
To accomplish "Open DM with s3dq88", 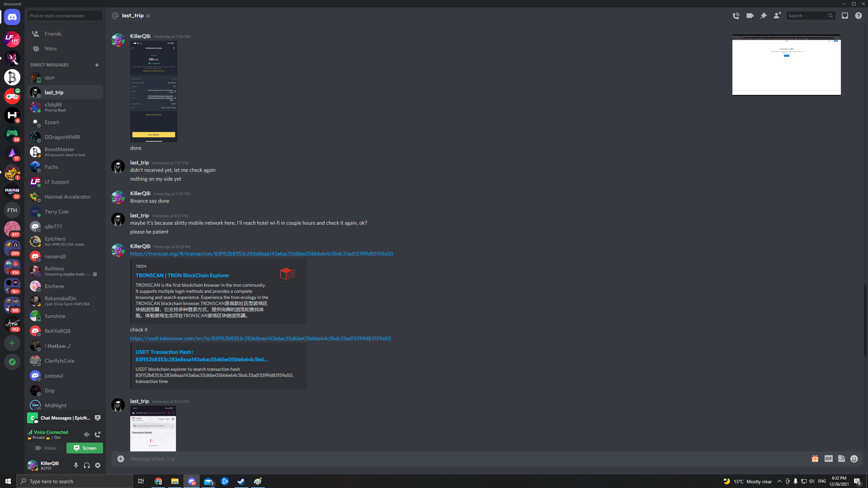I will 65,107.
